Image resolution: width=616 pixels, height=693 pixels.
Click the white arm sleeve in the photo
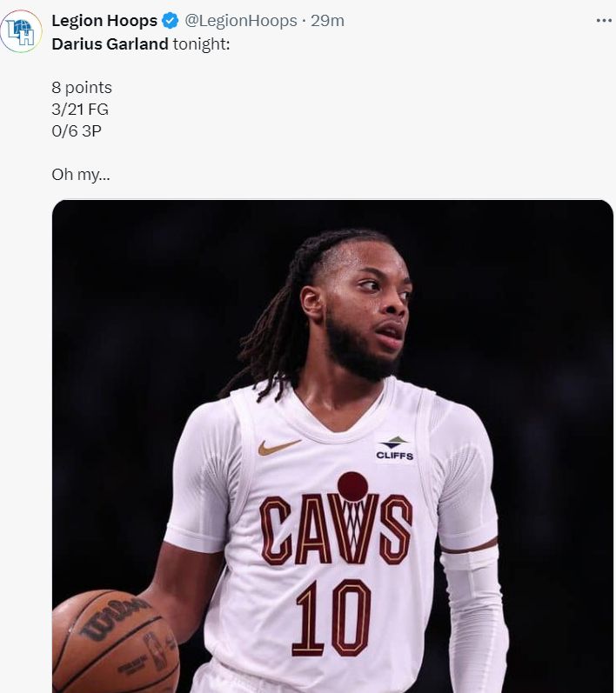[473, 617]
